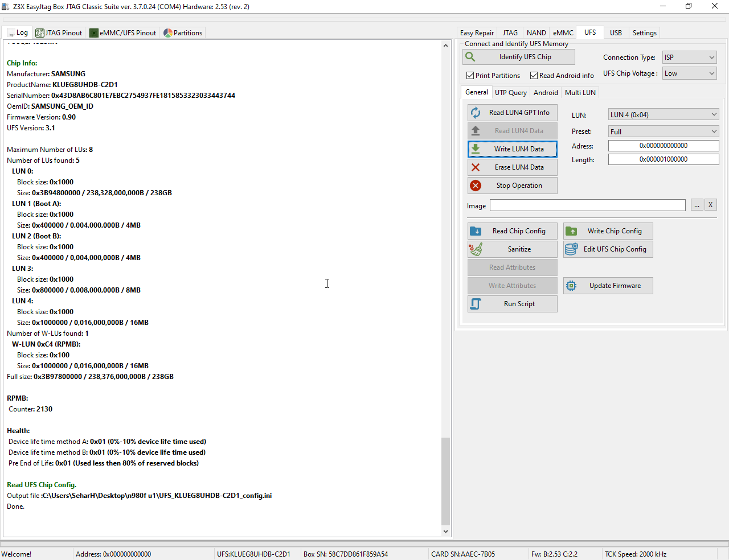
Task: Click the LUN 1 (Boot A) log line
Action: pyautogui.click(x=36, y=204)
